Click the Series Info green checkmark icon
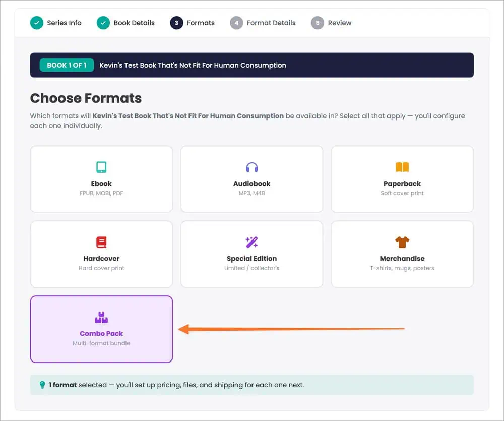 click(37, 23)
